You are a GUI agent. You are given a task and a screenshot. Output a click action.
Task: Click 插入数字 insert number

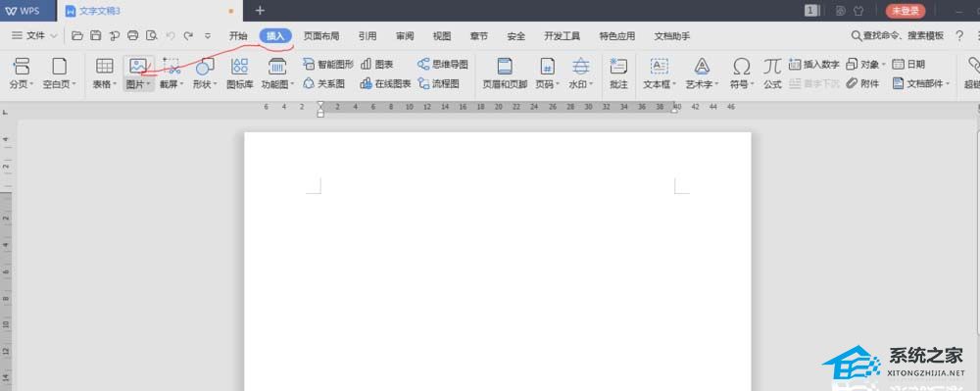[813, 64]
